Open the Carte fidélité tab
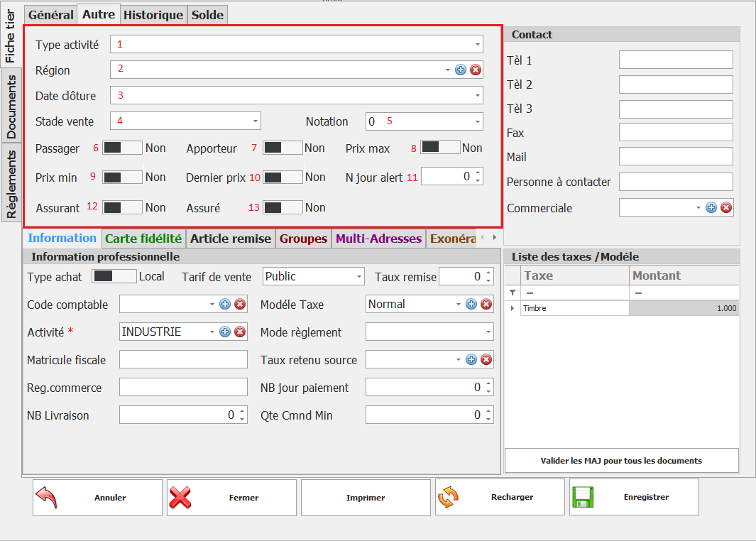This screenshot has height=541, width=756. [143, 239]
